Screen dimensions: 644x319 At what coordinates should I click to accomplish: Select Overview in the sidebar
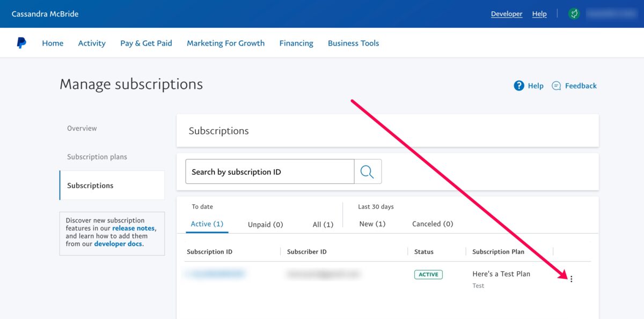tap(82, 128)
